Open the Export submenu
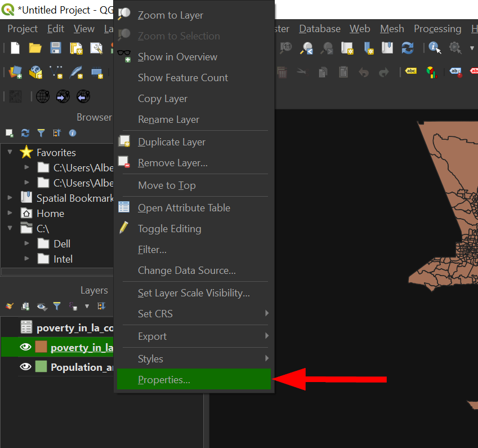The height and width of the screenshot is (448, 478). 194,336
